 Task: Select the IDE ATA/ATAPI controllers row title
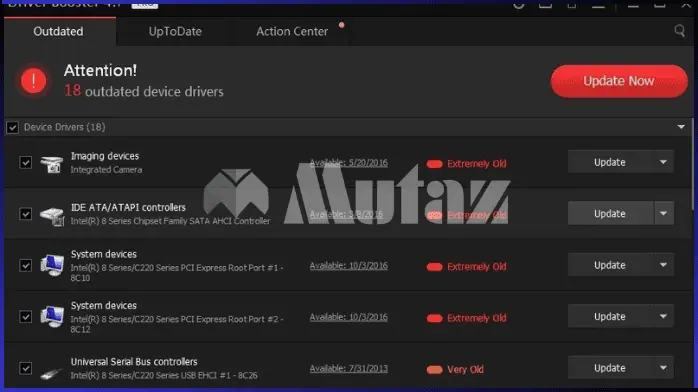pyautogui.click(x=128, y=207)
